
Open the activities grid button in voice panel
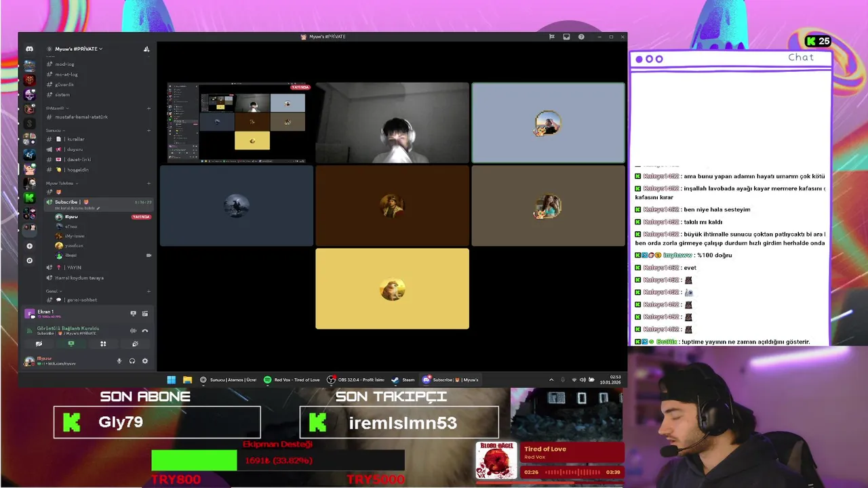[x=103, y=344]
